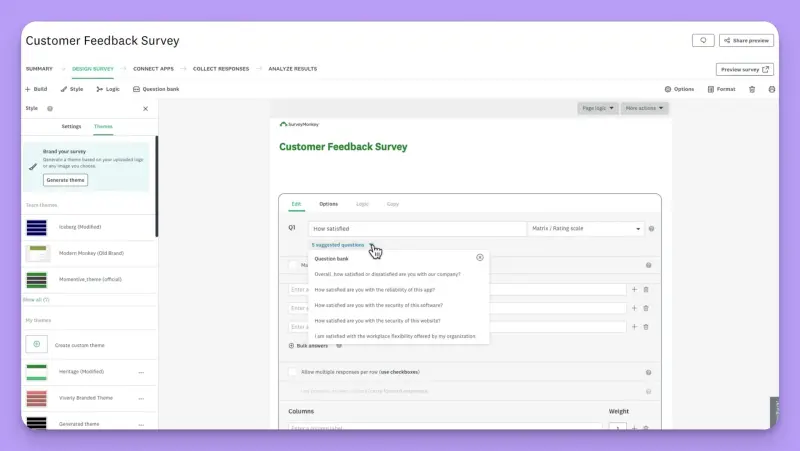Toggle the 5 suggested questions link

[x=338, y=245]
